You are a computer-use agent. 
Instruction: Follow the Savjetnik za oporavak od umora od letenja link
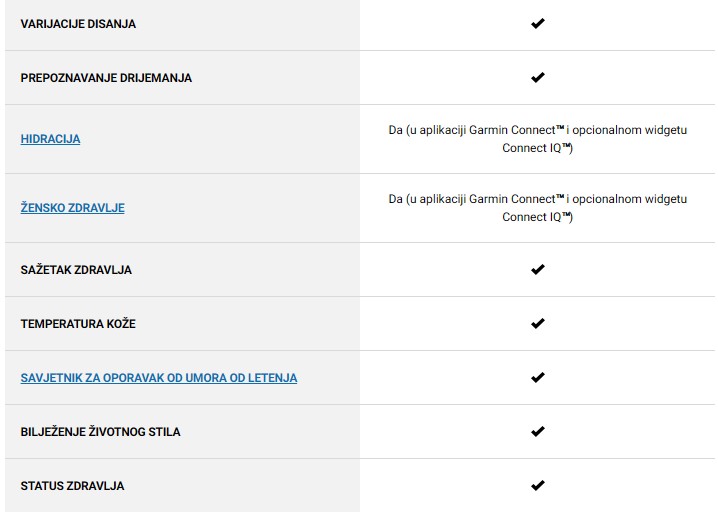(x=158, y=378)
